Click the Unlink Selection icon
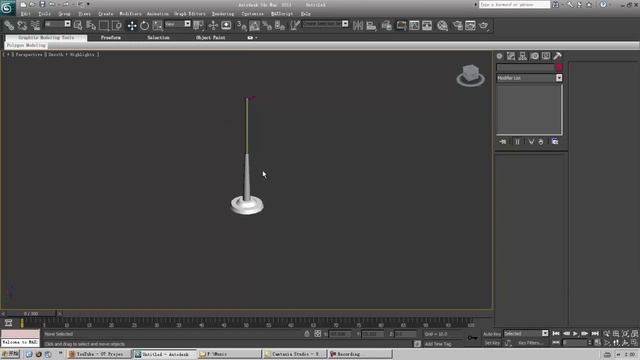The height and width of the screenshot is (360, 640). 22,26
